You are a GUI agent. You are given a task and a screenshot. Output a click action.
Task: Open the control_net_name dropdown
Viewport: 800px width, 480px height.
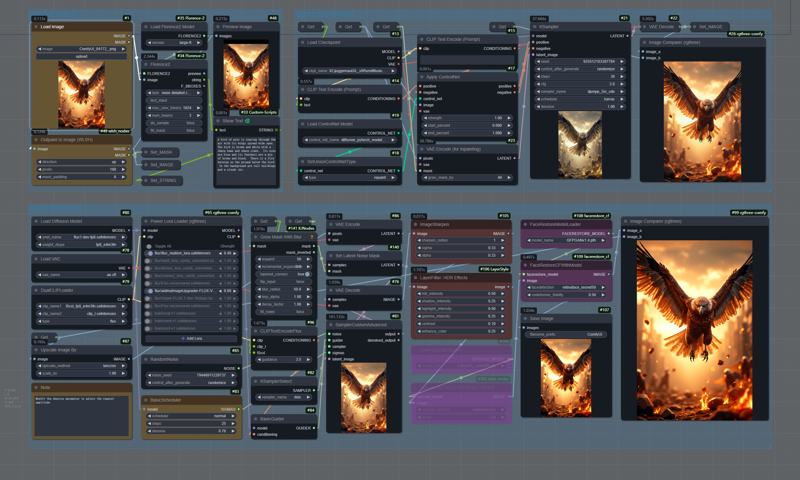350,140
